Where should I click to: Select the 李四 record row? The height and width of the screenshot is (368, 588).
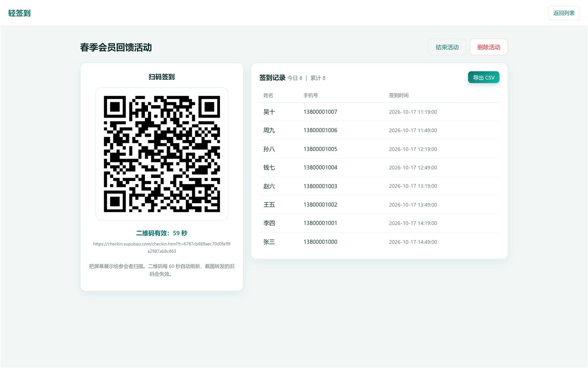point(379,223)
